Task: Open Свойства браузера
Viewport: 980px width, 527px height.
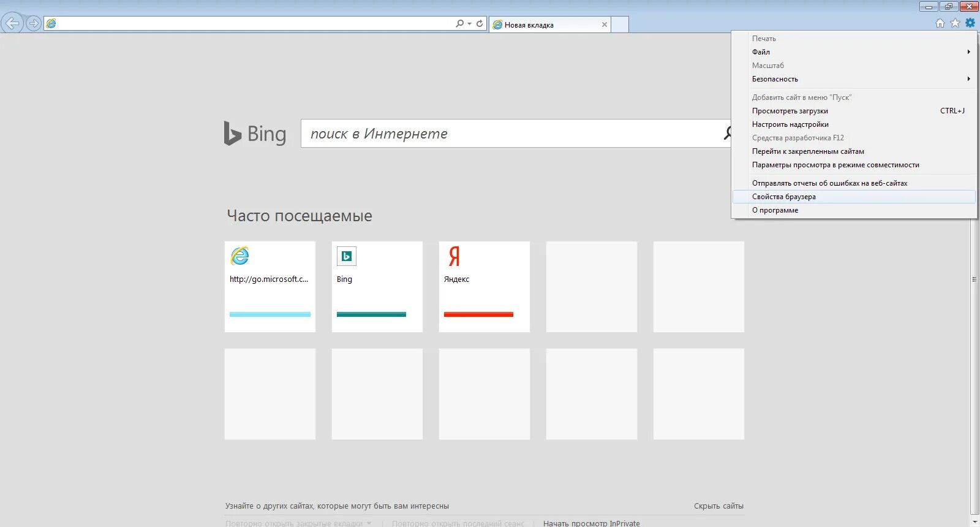Action: click(854, 197)
